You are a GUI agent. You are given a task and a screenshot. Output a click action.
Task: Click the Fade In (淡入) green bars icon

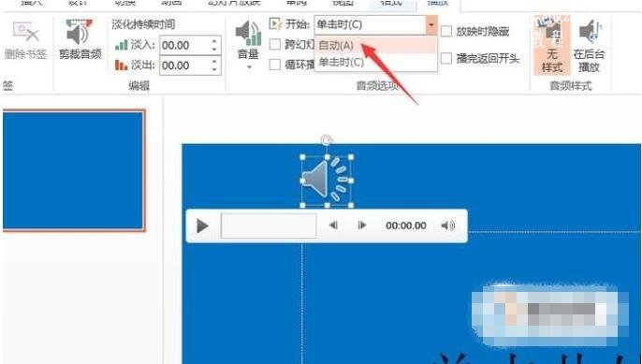pyautogui.click(x=122, y=45)
